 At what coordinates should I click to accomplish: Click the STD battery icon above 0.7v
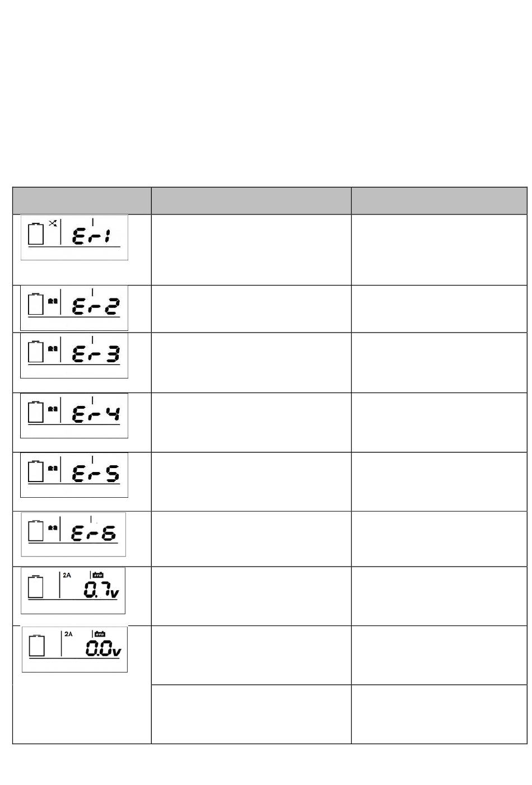(x=98, y=574)
